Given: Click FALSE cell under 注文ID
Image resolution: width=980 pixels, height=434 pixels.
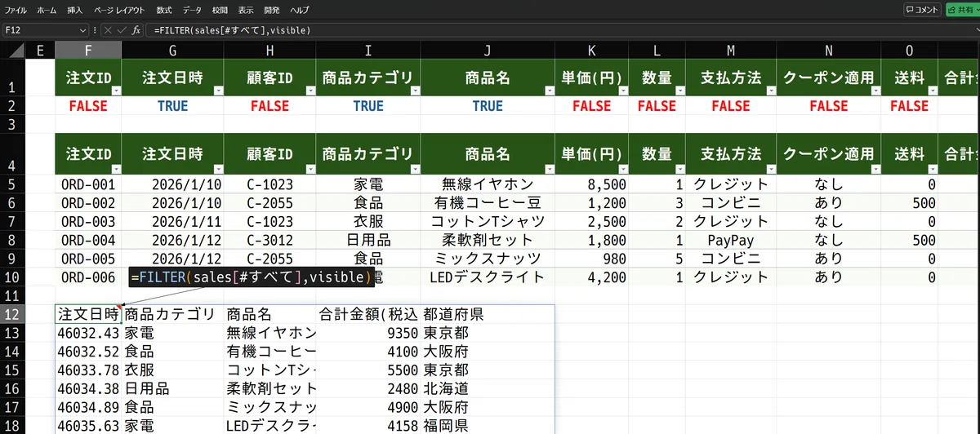Looking at the screenshot, I should tap(88, 106).
